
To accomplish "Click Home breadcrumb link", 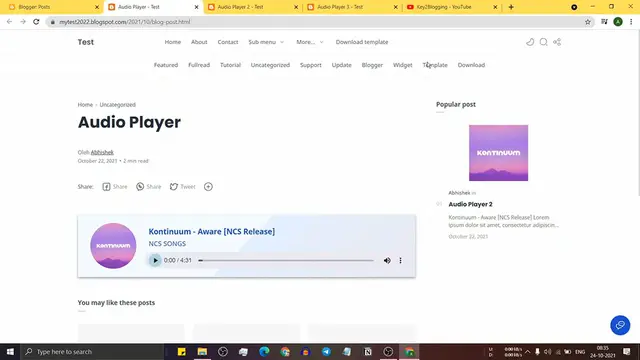I will coord(85,105).
